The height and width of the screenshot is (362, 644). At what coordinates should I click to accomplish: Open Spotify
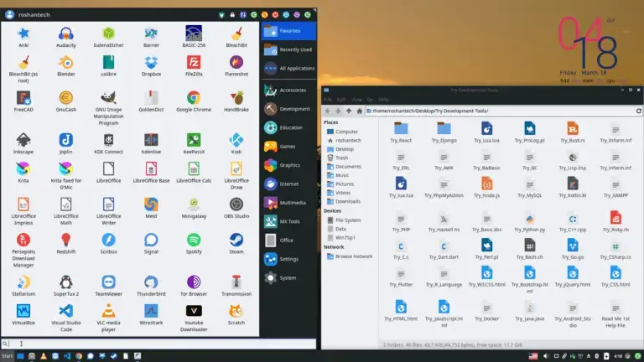(x=194, y=243)
